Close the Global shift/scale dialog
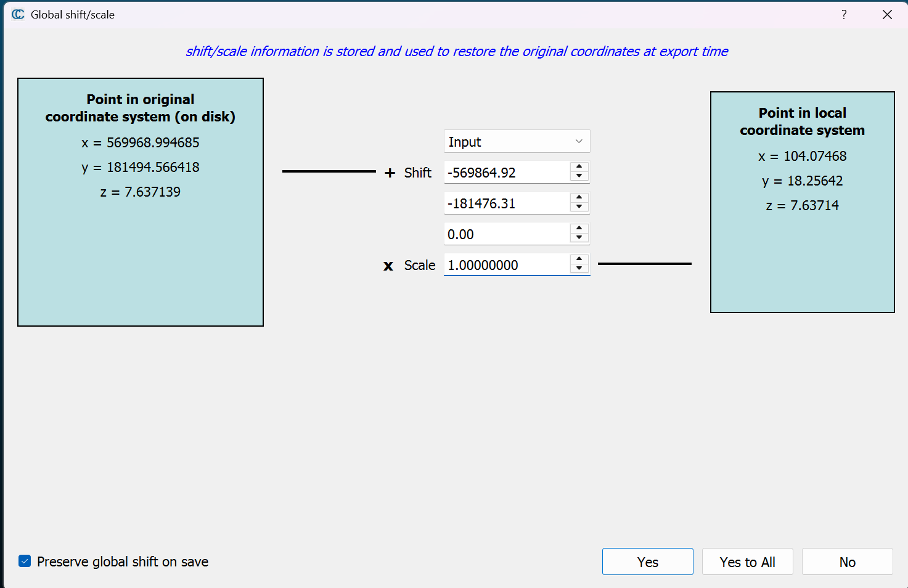The width and height of the screenshot is (908, 588). (x=887, y=14)
